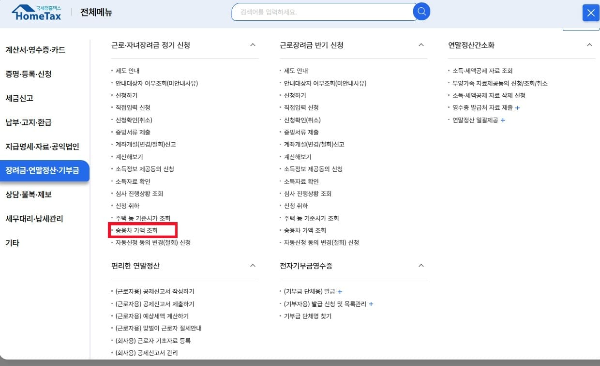Open 소득자료 확인 under 반기 신청

click(x=301, y=181)
